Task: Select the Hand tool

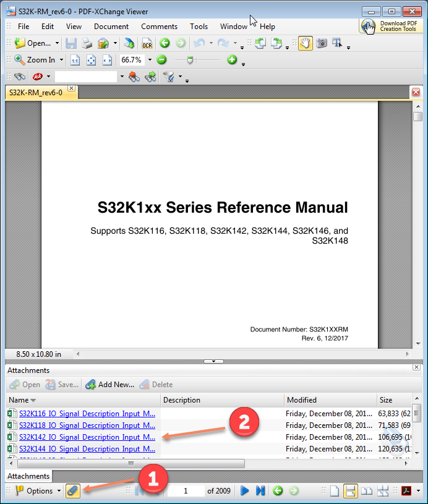Action: 305,43
